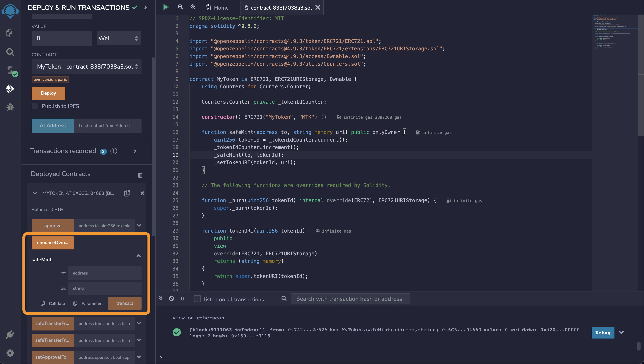This screenshot has height=364, width=644.
Task: Open the Search in files panel
Action: (10, 52)
